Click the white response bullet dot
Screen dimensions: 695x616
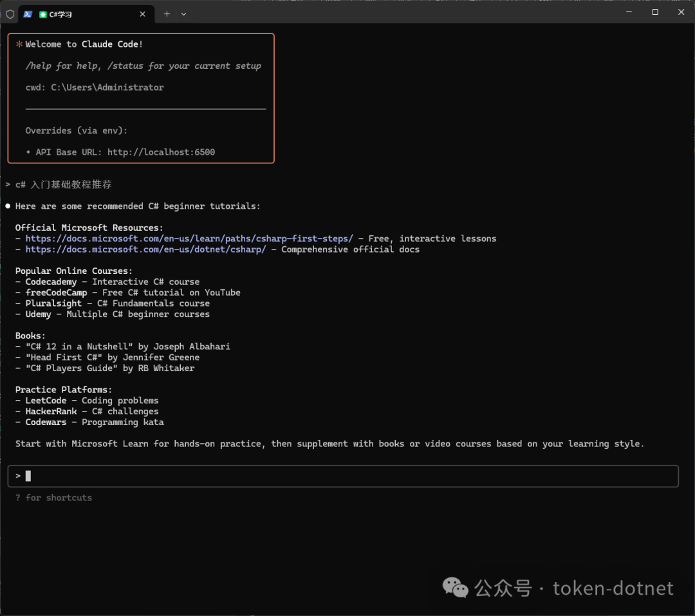tap(8, 206)
